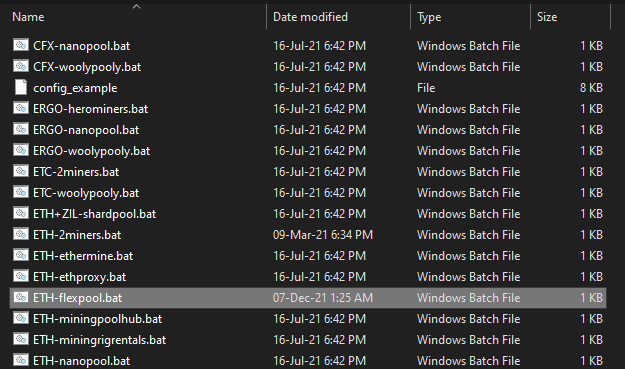Sort by the Date modified column header

310,17
